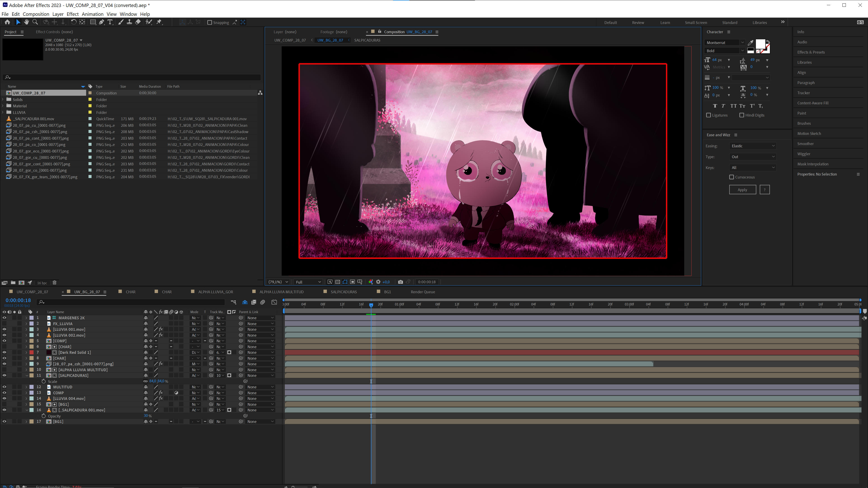The image size is (868, 488).
Task: Collapse the SALPICADURAS layer properties
Action: coord(27,375)
